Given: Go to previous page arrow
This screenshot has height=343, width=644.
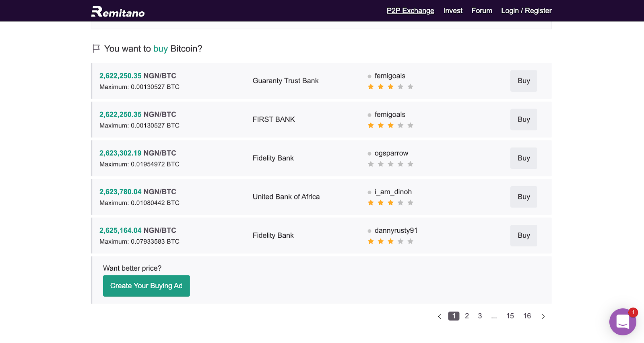Looking at the screenshot, I should point(440,316).
